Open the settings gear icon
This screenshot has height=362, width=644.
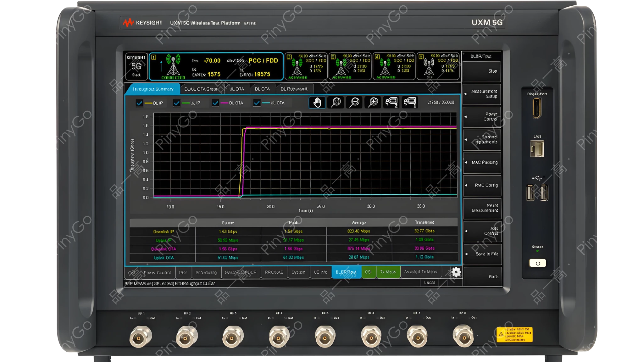456,272
